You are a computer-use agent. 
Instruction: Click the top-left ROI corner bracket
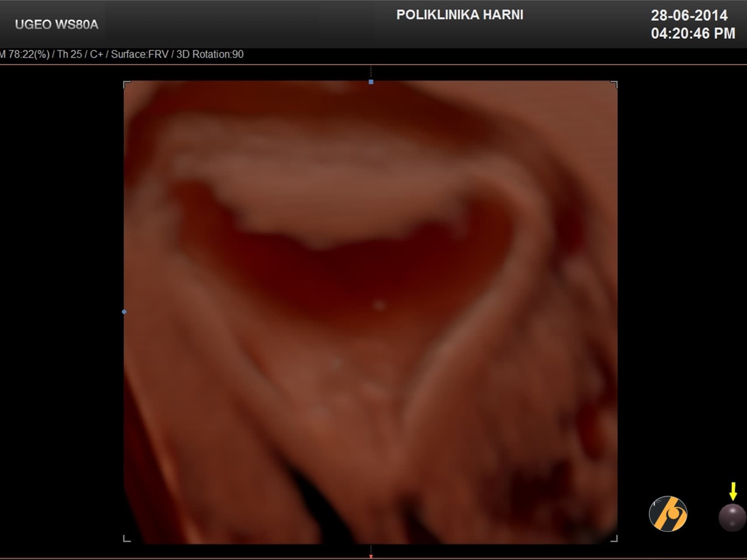pos(127,84)
